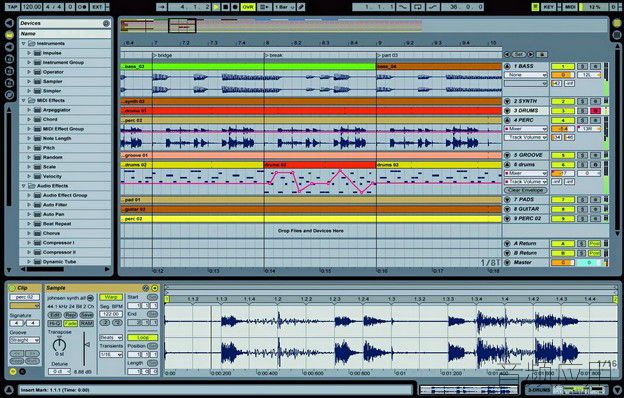This screenshot has width=624, height=398.
Task: Click the Stop transport button
Action: coord(226,7)
